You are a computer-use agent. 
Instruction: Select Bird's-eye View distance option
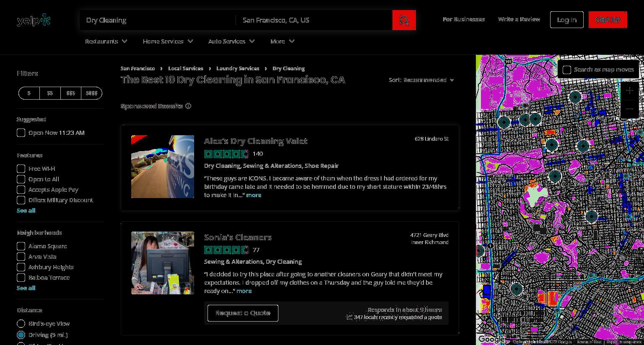(x=21, y=324)
